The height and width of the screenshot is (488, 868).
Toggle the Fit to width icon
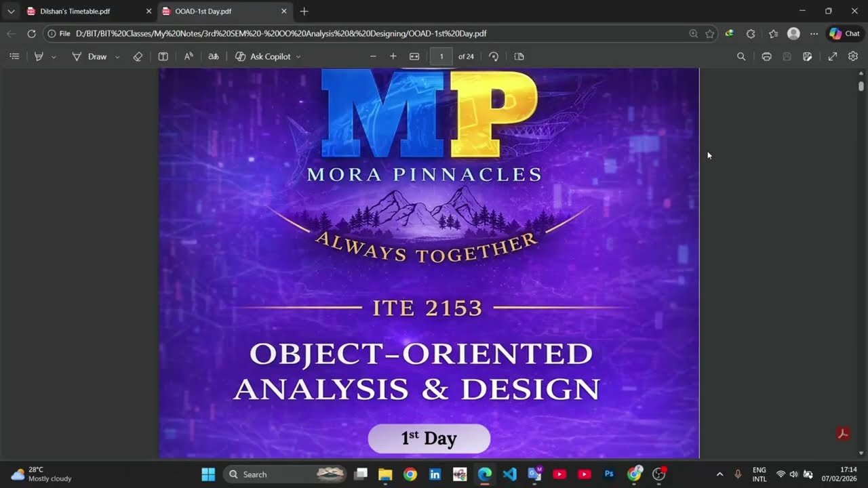[414, 56]
